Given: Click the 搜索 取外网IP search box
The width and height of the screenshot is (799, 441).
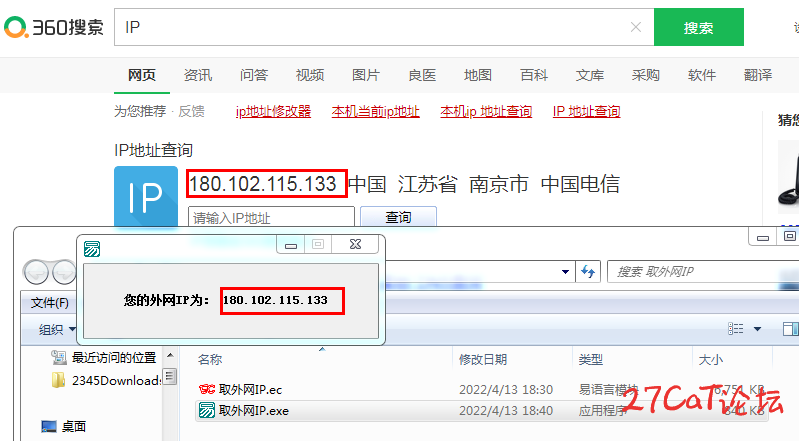Looking at the screenshot, I should 703,272.
